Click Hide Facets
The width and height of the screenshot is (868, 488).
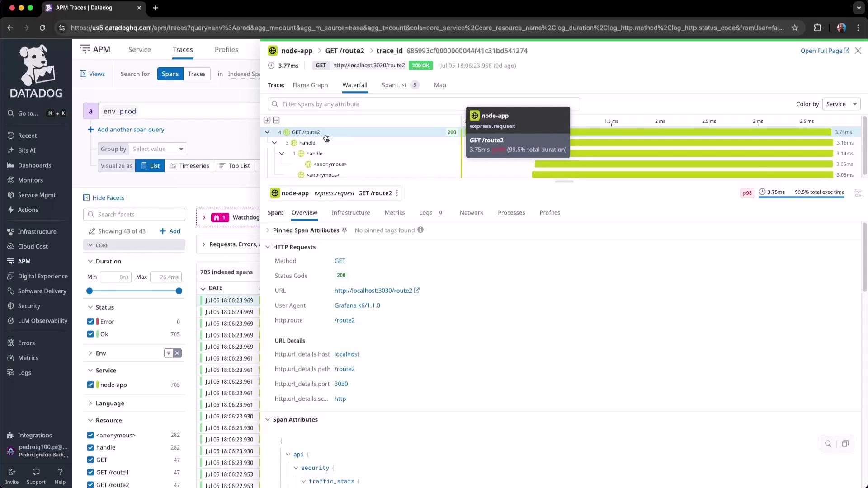click(x=104, y=198)
